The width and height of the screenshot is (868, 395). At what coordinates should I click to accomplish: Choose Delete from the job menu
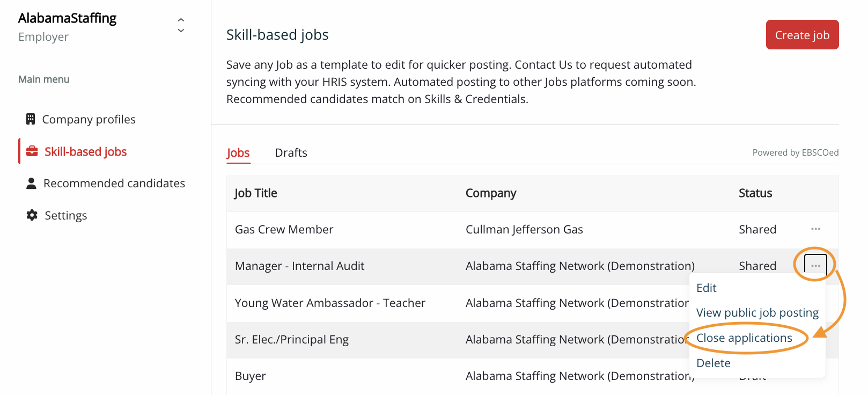(x=713, y=363)
